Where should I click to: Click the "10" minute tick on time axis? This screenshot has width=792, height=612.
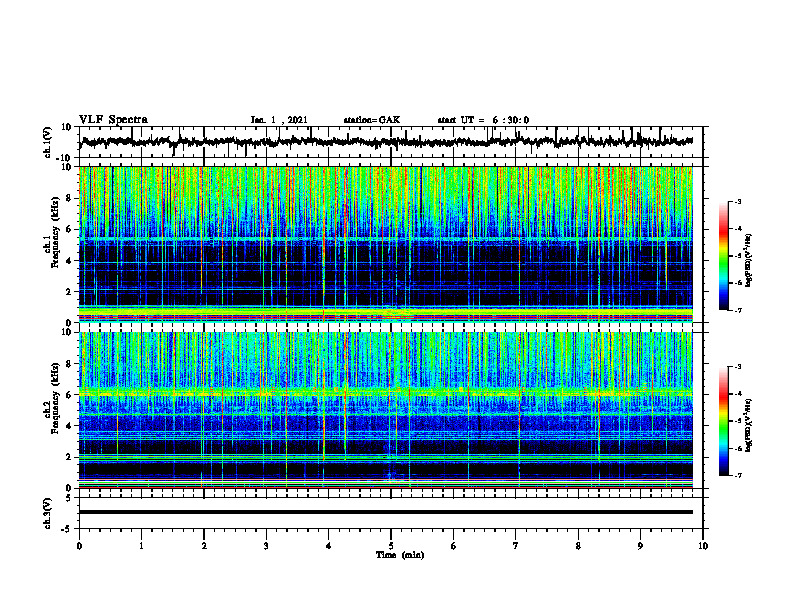tap(703, 546)
